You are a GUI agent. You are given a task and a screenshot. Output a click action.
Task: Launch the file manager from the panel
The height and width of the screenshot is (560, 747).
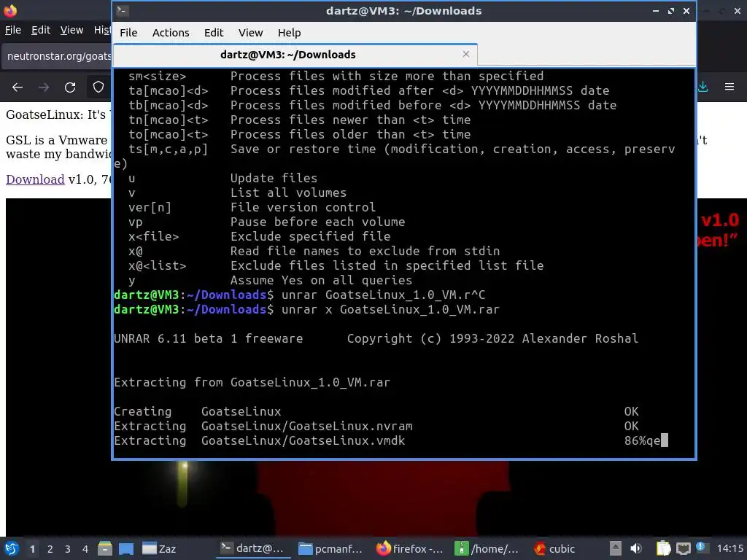pos(105,548)
